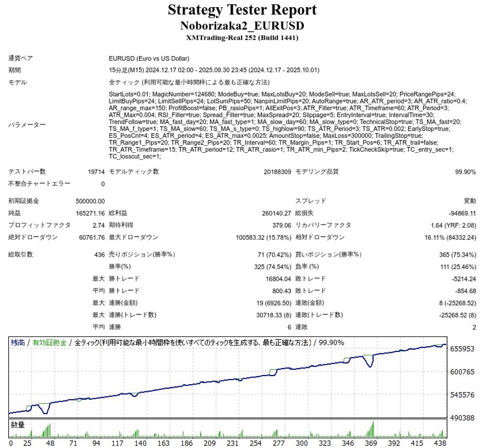Click the Strategy Tester Report title
Image resolution: width=484 pixels, height=448 pixels.
click(x=242, y=10)
